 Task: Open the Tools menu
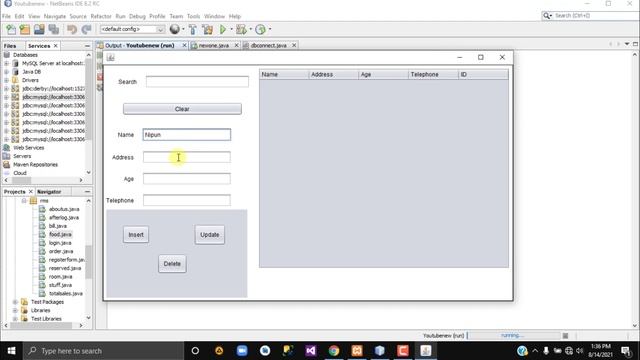click(x=193, y=16)
